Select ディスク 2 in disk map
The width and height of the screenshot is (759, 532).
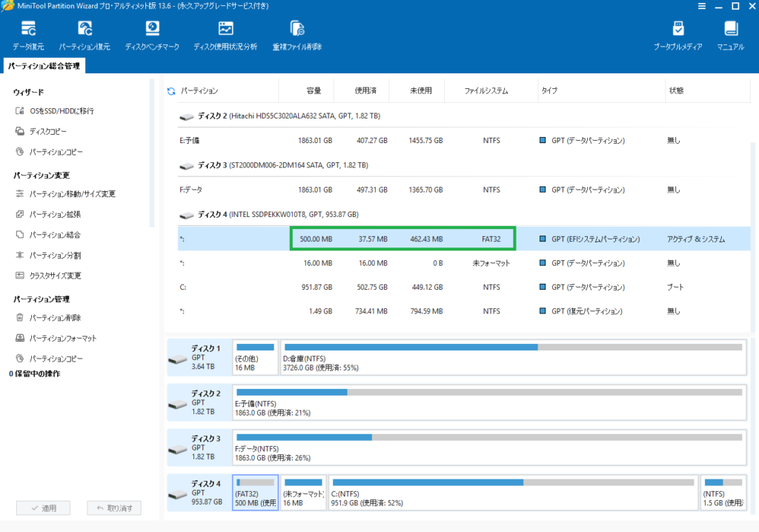[199, 402]
